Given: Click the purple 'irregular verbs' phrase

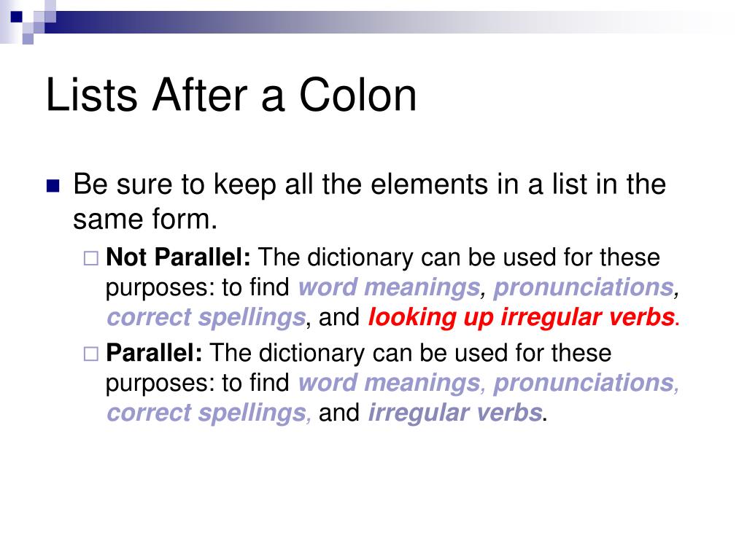Looking at the screenshot, I should pos(455,413).
